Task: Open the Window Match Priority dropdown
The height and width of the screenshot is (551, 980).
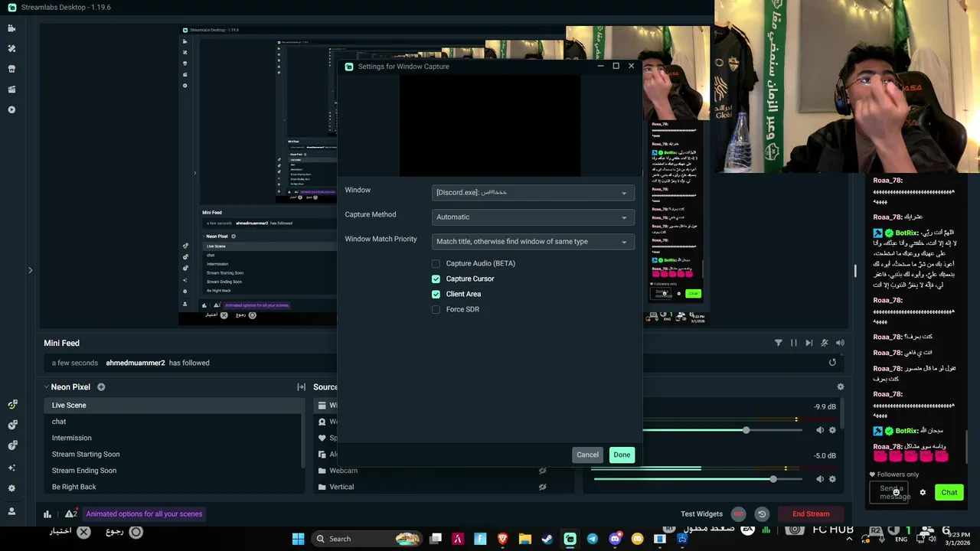Action: [533, 242]
